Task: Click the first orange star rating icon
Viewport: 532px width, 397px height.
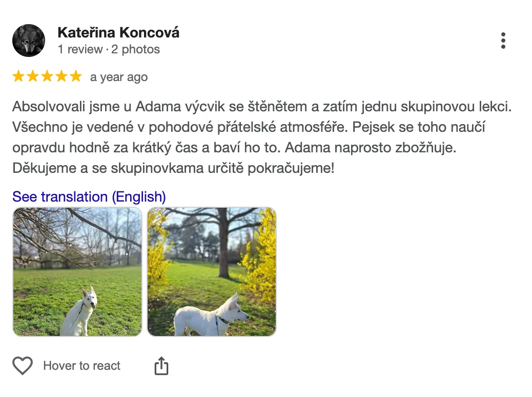Action: 19,76
